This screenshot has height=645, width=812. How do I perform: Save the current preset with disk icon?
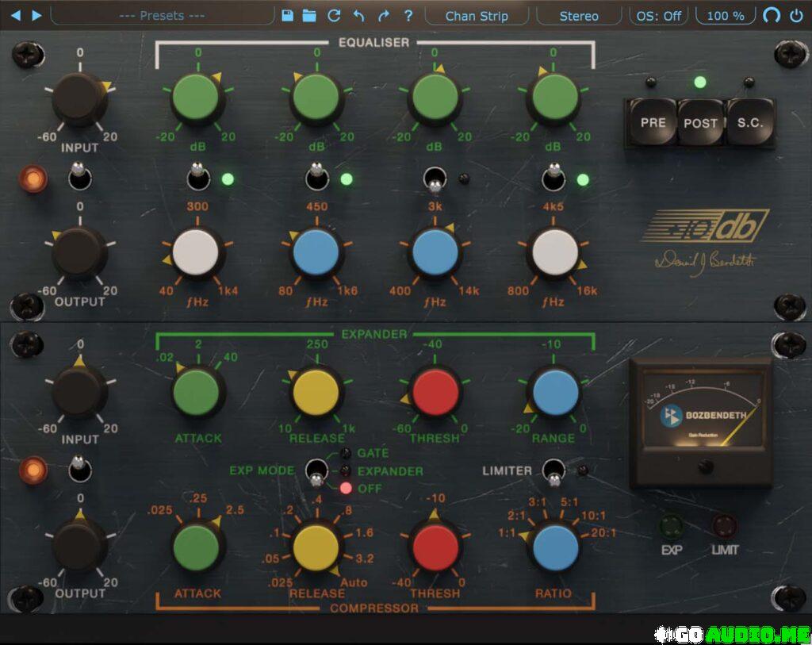pyautogui.click(x=287, y=16)
